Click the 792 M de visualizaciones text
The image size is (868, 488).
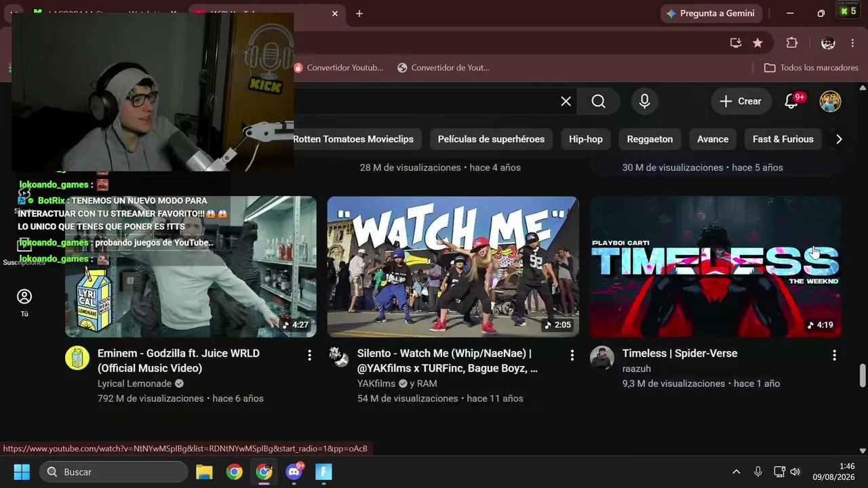coord(151,399)
